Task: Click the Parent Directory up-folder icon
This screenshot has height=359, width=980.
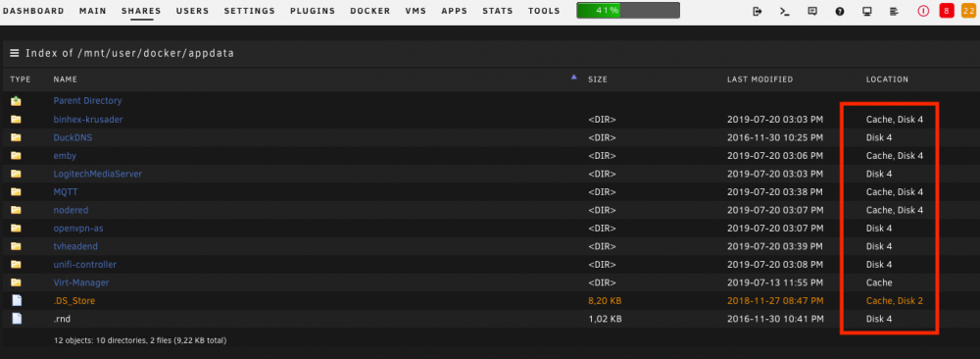Action: (x=17, y=101)
